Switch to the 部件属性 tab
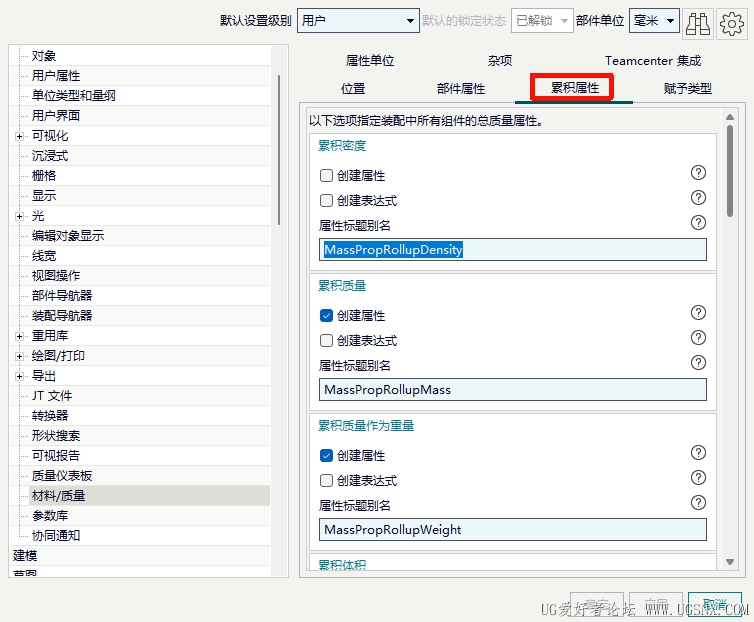This screenshot has width=754, height=622. click(x=461, y=89)
